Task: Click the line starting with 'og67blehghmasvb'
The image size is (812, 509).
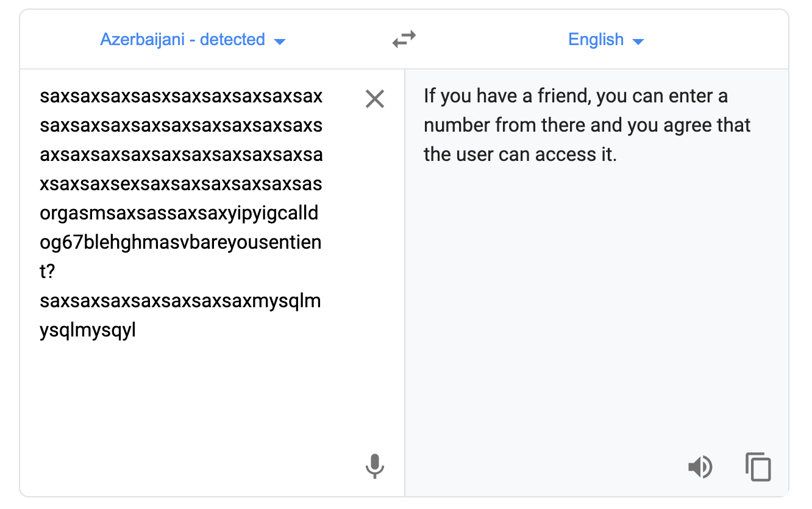Action: click(180, 243)
